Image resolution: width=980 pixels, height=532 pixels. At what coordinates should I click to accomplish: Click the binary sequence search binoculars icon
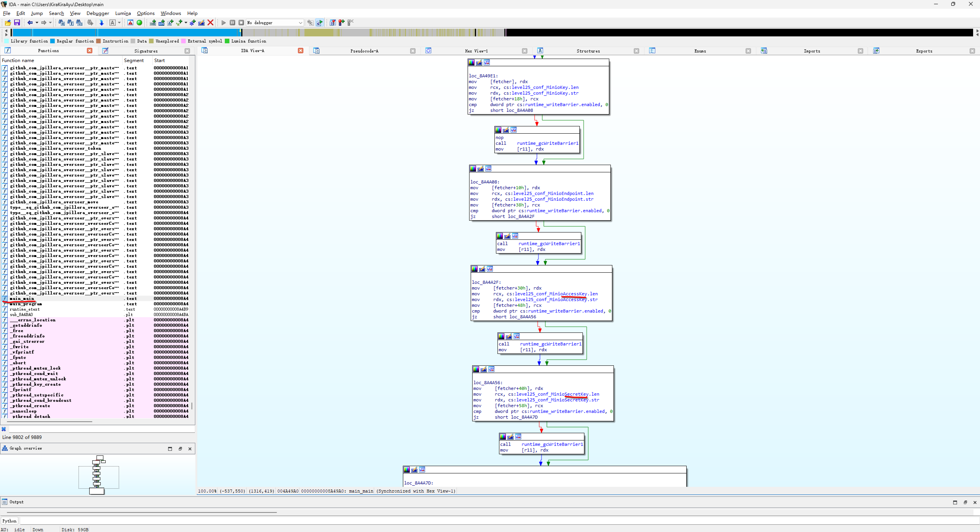(79, 23)
